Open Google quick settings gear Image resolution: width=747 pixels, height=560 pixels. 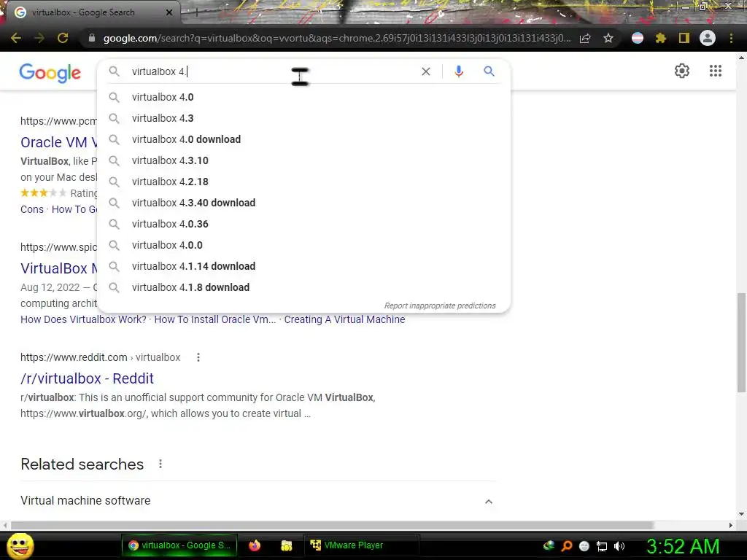click(682, 71)
